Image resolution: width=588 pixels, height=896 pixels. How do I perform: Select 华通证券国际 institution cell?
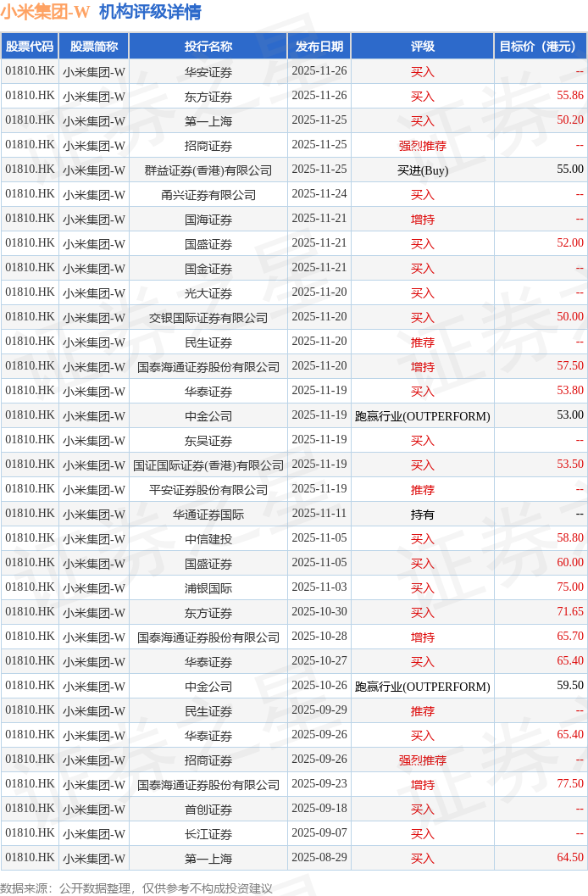tap(208, 515)
